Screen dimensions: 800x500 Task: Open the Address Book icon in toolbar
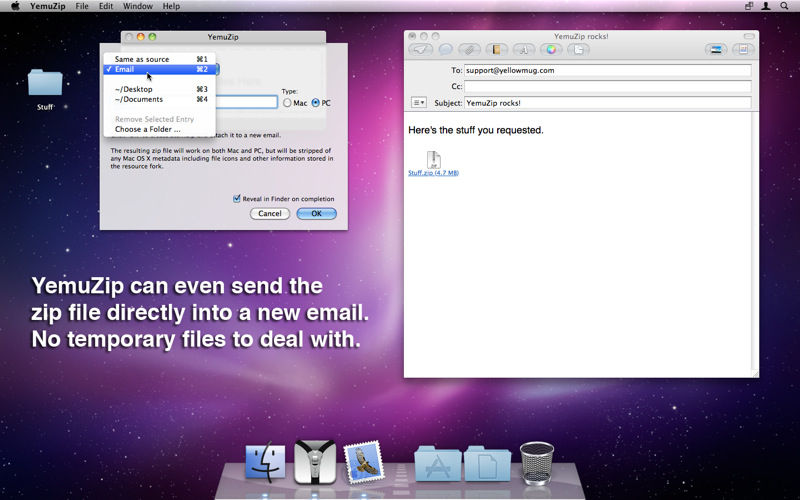point(496,49)
